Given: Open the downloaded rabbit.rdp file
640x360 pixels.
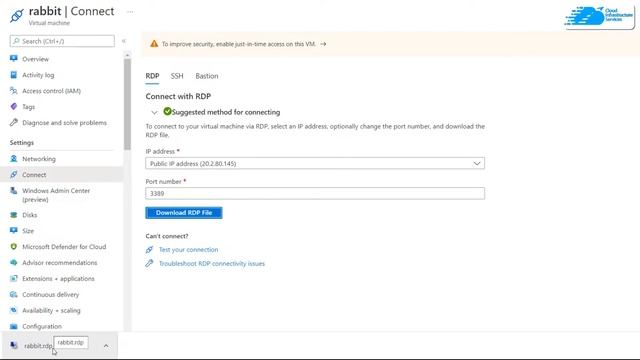Looking at the screenshot, I should [38, 346].
